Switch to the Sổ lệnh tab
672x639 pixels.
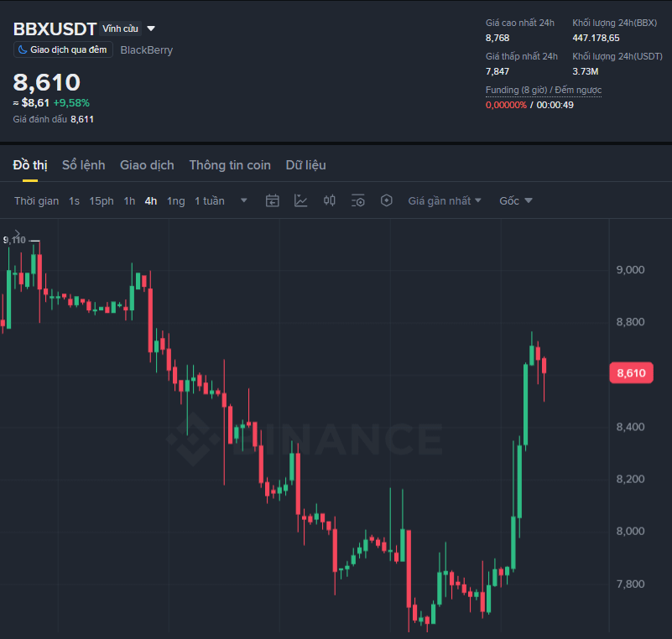84,165
